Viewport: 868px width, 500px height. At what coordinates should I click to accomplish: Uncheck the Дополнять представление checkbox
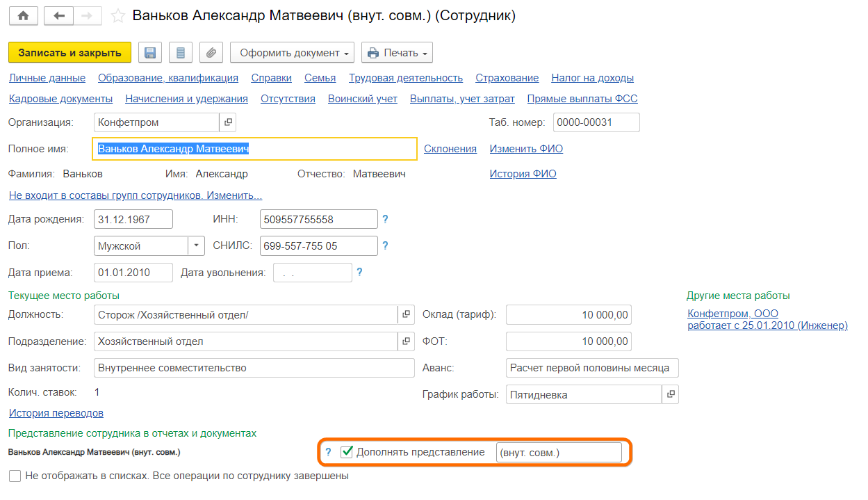347,452
